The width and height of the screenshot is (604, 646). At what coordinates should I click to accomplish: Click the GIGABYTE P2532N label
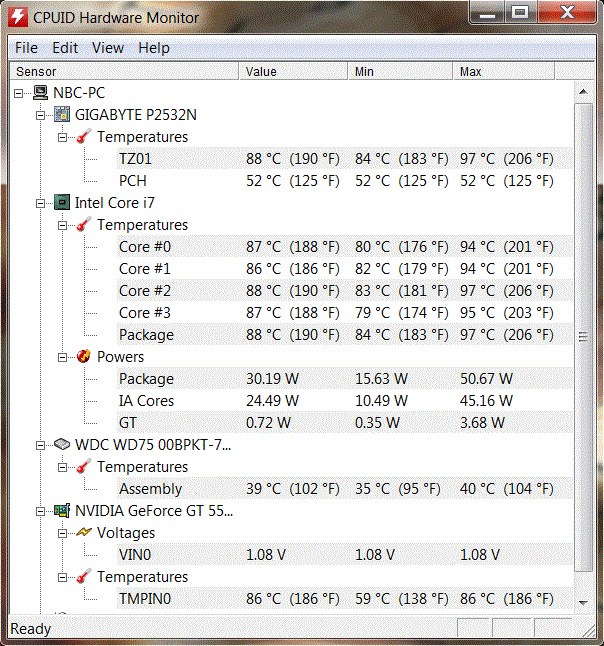[x=136, y=115]
